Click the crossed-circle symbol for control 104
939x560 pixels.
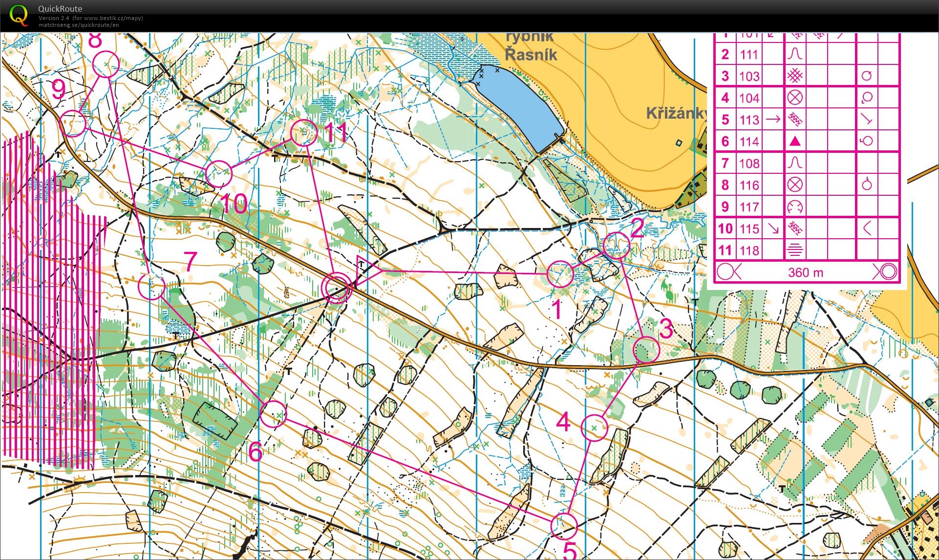795,98
